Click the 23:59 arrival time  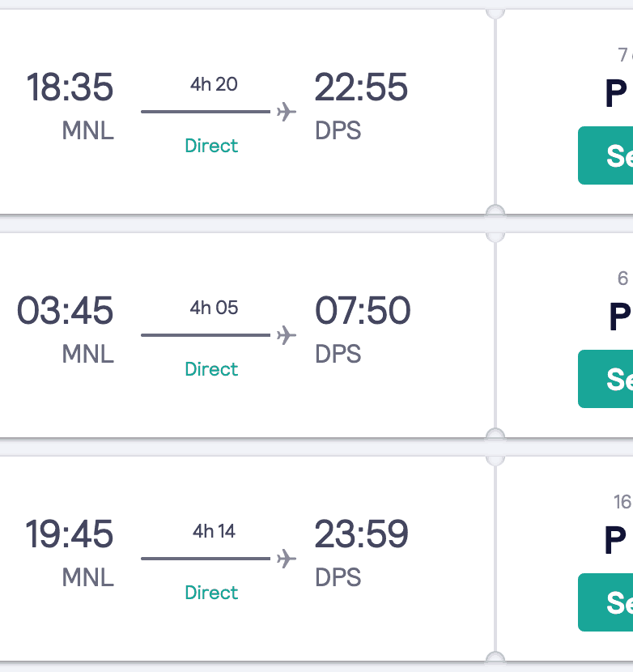(x=361, y=534)
